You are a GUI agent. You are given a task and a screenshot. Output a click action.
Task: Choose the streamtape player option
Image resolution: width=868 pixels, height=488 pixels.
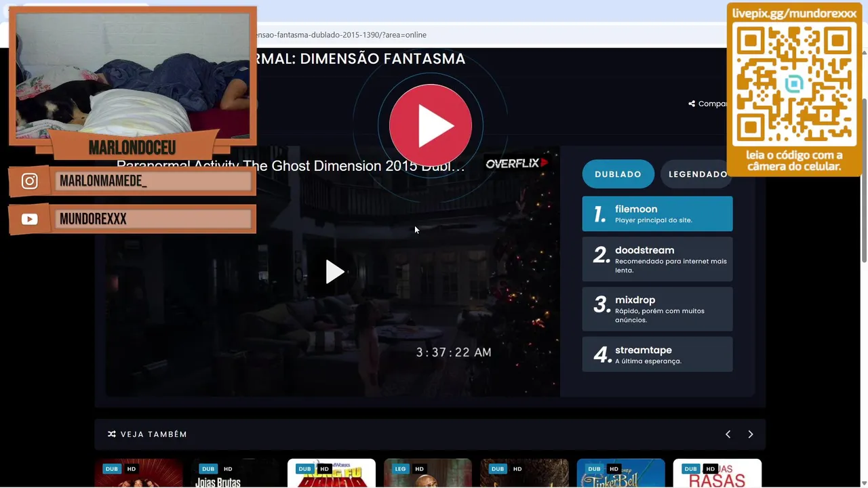point(657,354)
